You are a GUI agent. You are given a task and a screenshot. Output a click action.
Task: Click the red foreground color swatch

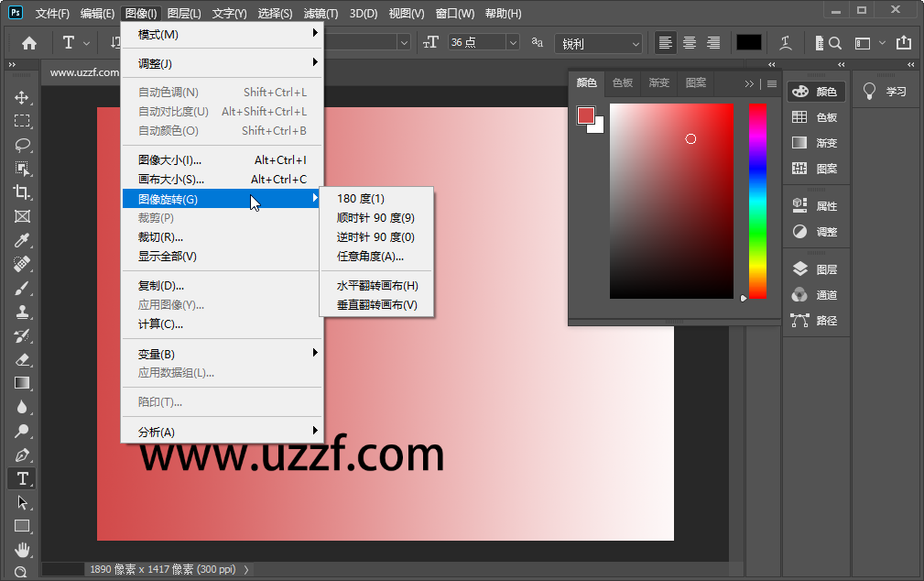coord(587,116)
